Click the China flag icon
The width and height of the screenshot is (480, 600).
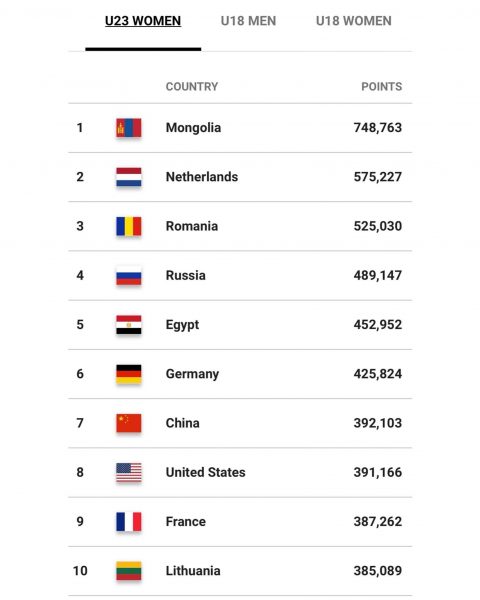click(129, 423)
